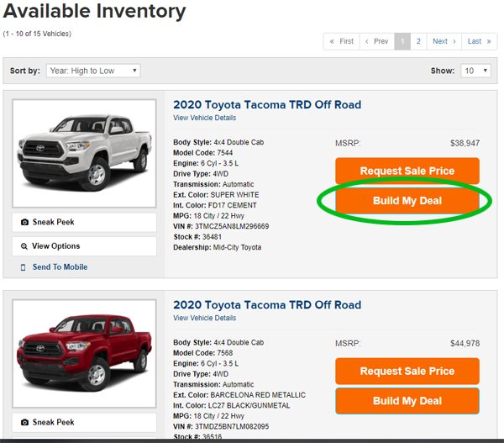Click the magnifier icon beside View Options
Screen dimensions: 504x443
coord(24,246)
